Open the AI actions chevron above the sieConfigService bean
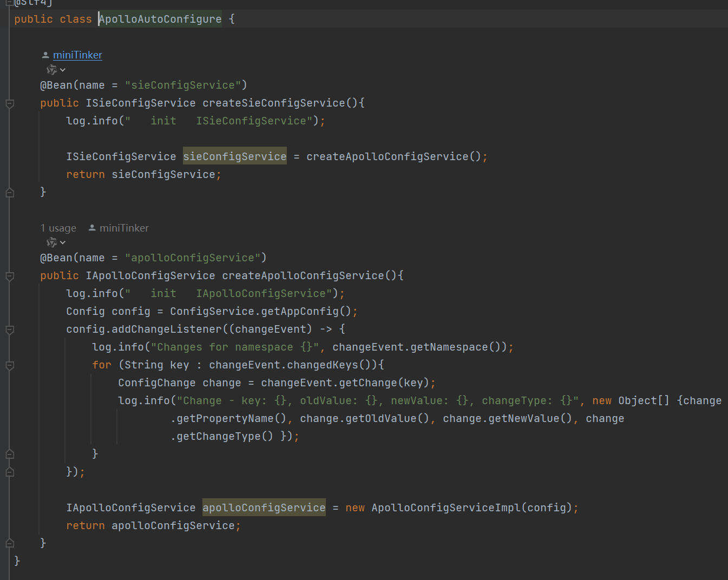 (63, 70)
